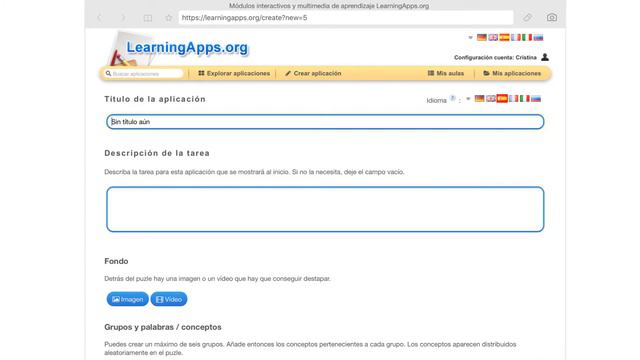Go forward with the browser forward arrow
Screen dimensions: 640x360
124,18
